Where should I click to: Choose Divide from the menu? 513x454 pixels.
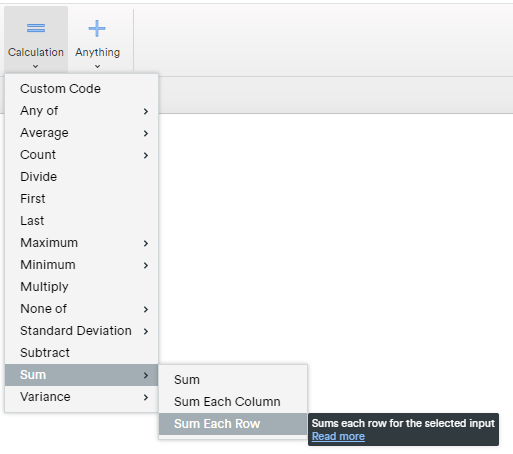click(x=81, y=177)
